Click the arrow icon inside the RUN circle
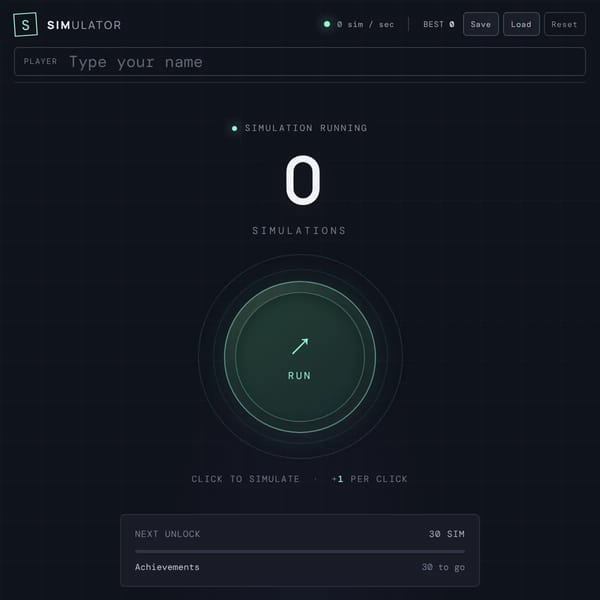The image size is (600, 600). point(300,346)
